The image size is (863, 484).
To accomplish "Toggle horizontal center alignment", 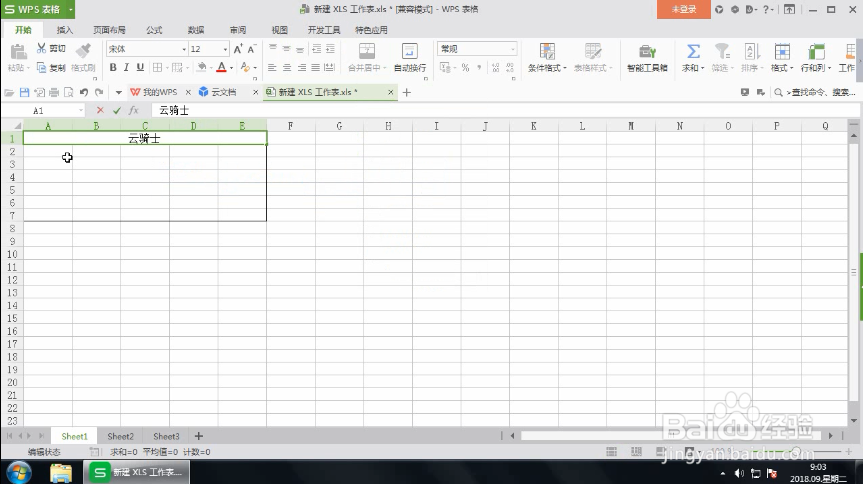I will [287, 68].
